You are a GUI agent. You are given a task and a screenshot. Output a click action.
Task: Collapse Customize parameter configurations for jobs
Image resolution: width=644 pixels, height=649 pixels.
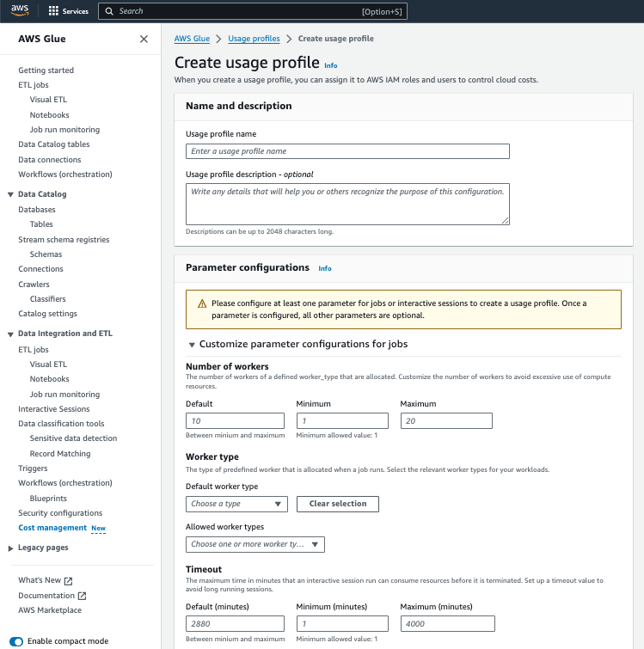192,345
